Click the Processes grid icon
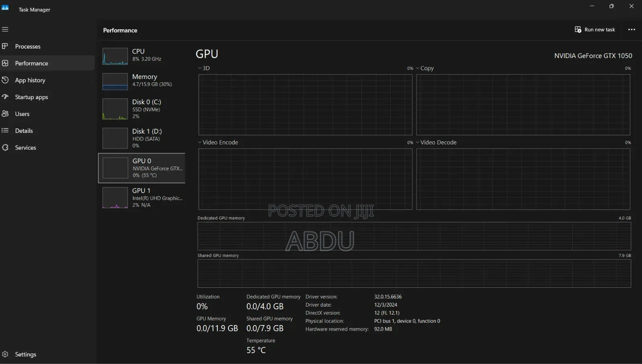This screenshot has height=364, width=642. (x=5, y=46)
